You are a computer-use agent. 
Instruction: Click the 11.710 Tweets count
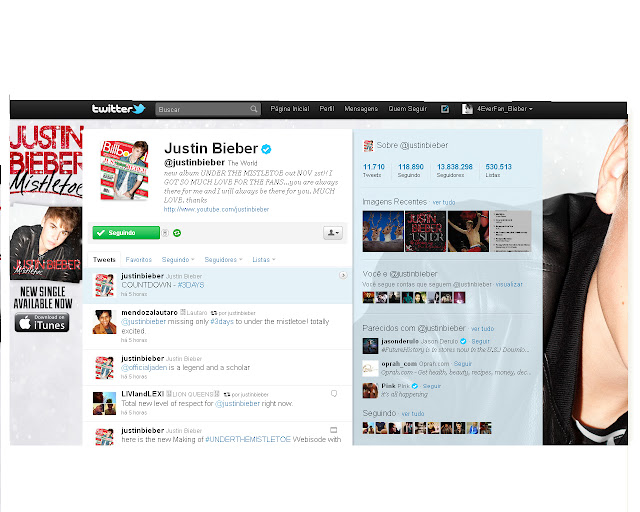(373, 170)
